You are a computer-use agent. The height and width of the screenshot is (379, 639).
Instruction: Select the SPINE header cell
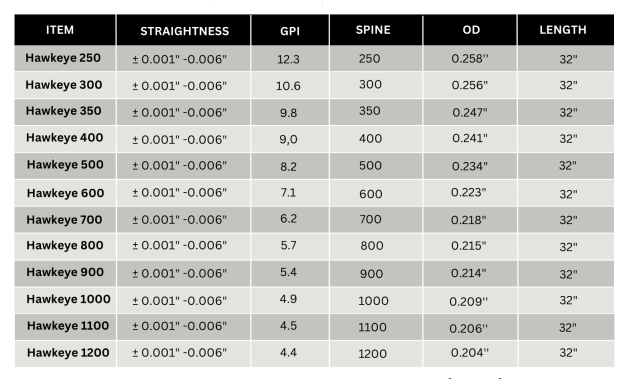pos(373,30)
